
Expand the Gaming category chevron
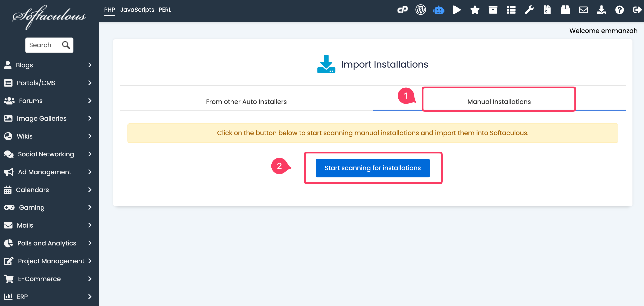pyautogui.click(x=90, y=207)
